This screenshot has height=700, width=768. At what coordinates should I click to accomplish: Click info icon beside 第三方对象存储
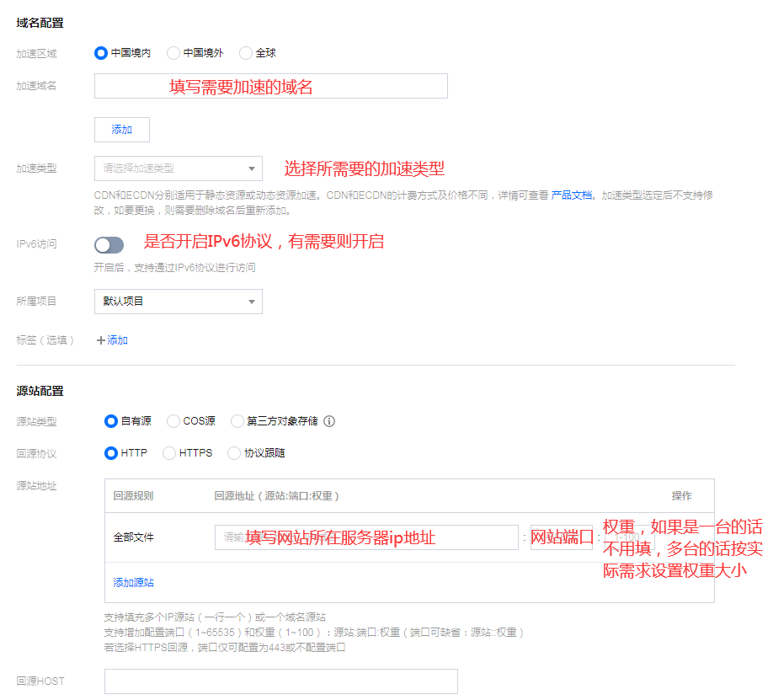pyautogui.click(x=329, y=421)
